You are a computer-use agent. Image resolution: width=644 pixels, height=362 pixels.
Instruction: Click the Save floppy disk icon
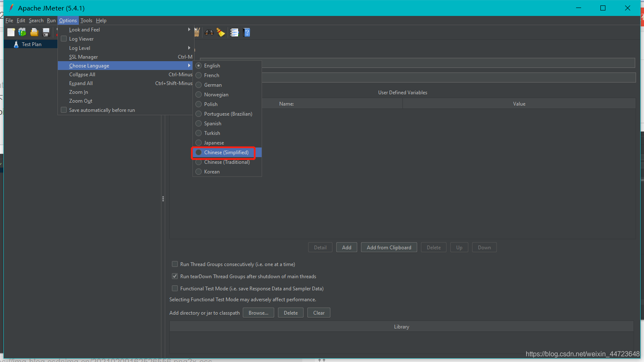tap(46, 32)
